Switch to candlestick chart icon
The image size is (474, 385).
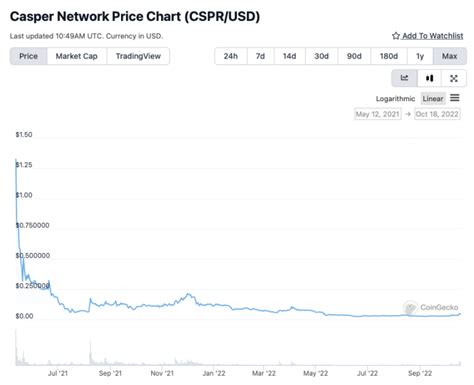pos(429,78)
